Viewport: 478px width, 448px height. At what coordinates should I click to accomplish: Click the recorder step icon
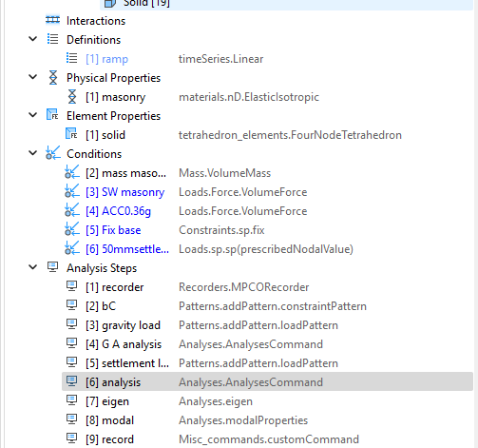click(71, 286)
